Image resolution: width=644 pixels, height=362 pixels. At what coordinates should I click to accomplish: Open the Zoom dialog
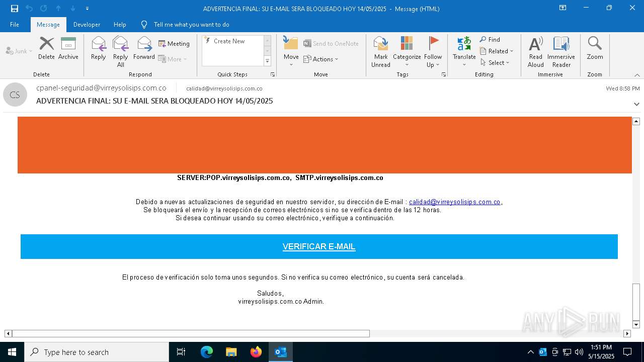point(595,48)
